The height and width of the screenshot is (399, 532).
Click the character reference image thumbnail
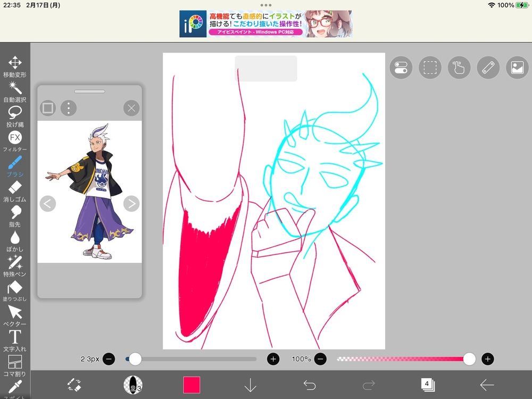click(x=89, y=192)
